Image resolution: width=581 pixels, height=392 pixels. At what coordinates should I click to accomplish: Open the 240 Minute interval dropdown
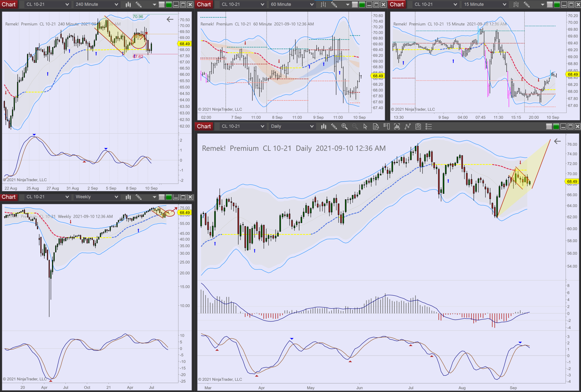tap(96, 4)
